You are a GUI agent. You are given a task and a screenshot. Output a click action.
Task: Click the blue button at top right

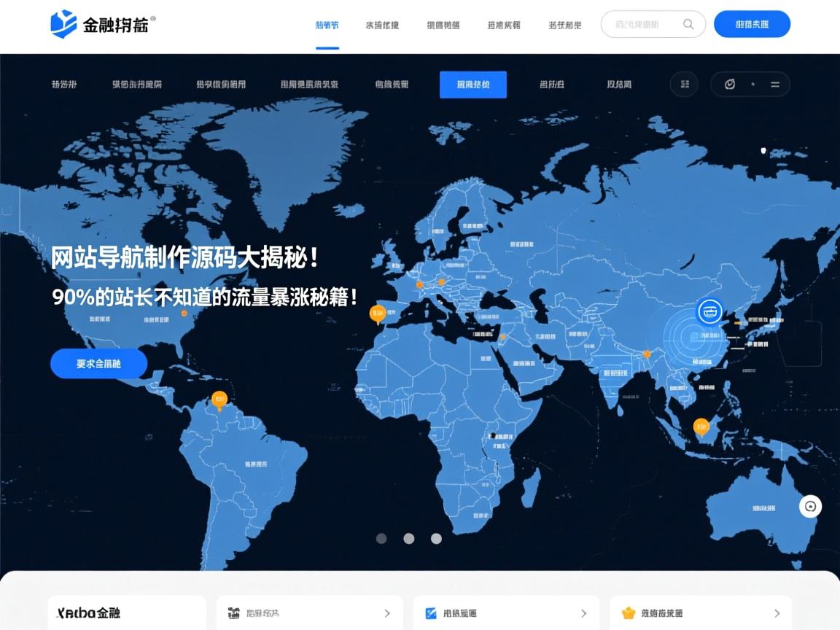pyautogui.click(x=752, y=24)
